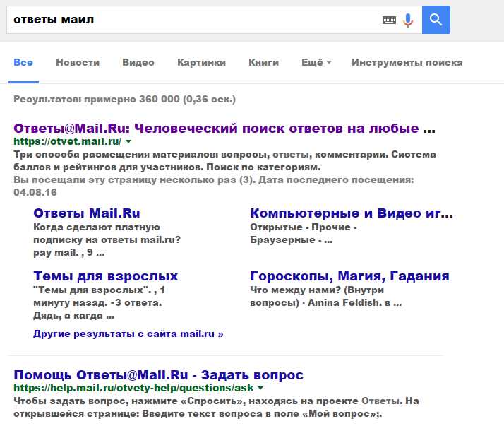Open the 'Ответы Mail.Ru' sitelink
Image resolution: width=504 pixels, height=438 pixels.
pyautogui.click(x=87, y=213)
